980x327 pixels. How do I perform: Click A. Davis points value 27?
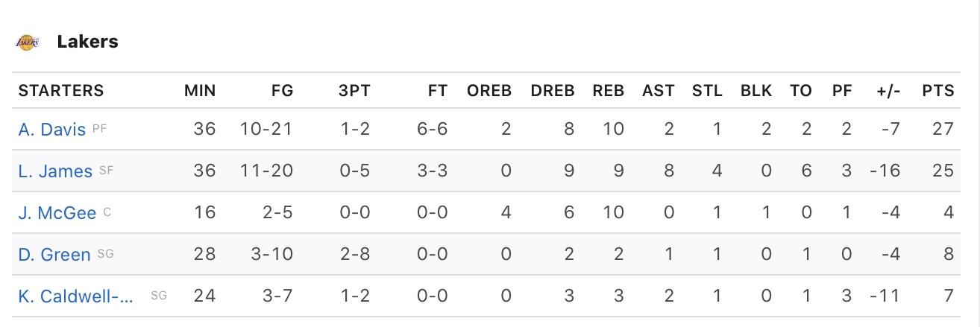tap(943, 129)
